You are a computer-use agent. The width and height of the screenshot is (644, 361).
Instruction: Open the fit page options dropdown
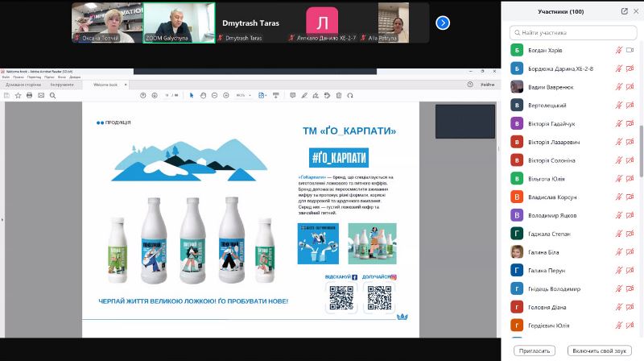point(262,95)
